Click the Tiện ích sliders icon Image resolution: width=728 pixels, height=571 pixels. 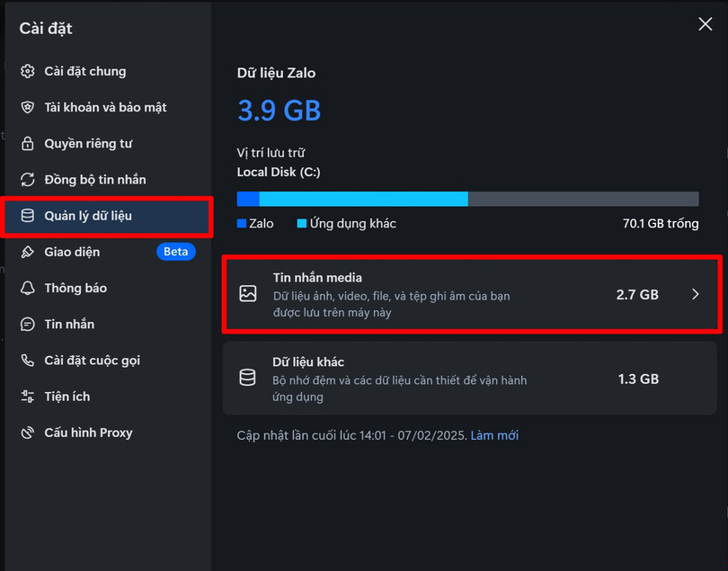click(x=28, y=397)
